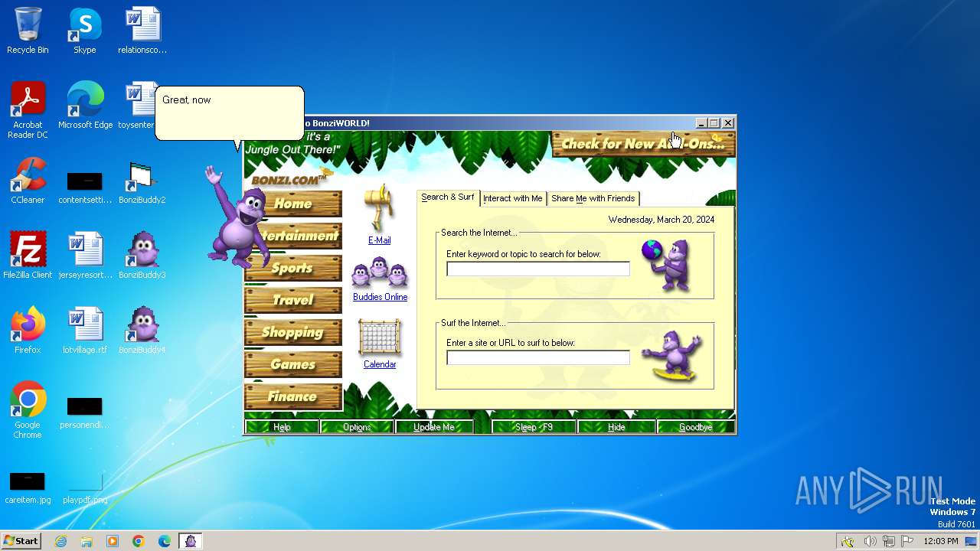
Task: Click the Sleep - F9 button
Action: [534, 427]
